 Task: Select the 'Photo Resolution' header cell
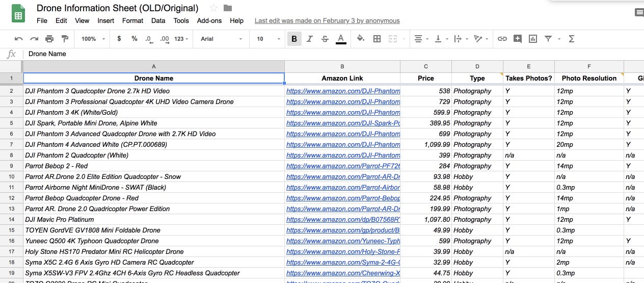[589, 78]
